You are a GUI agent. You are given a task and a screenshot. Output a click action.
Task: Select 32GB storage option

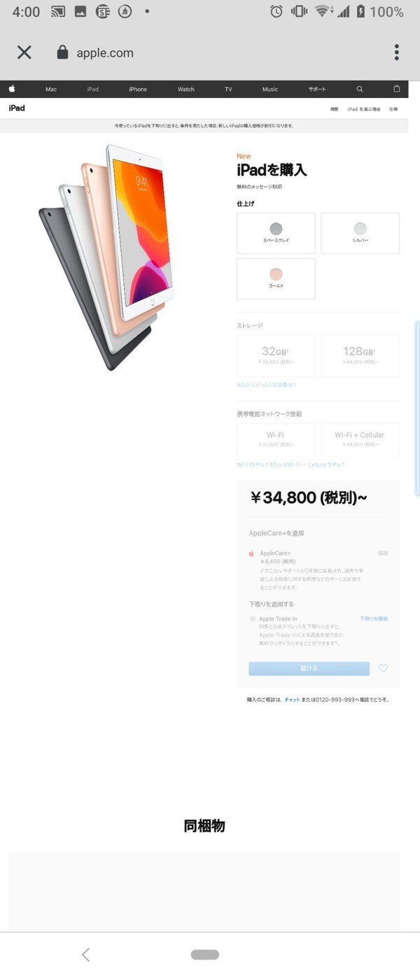click(276, 355)
